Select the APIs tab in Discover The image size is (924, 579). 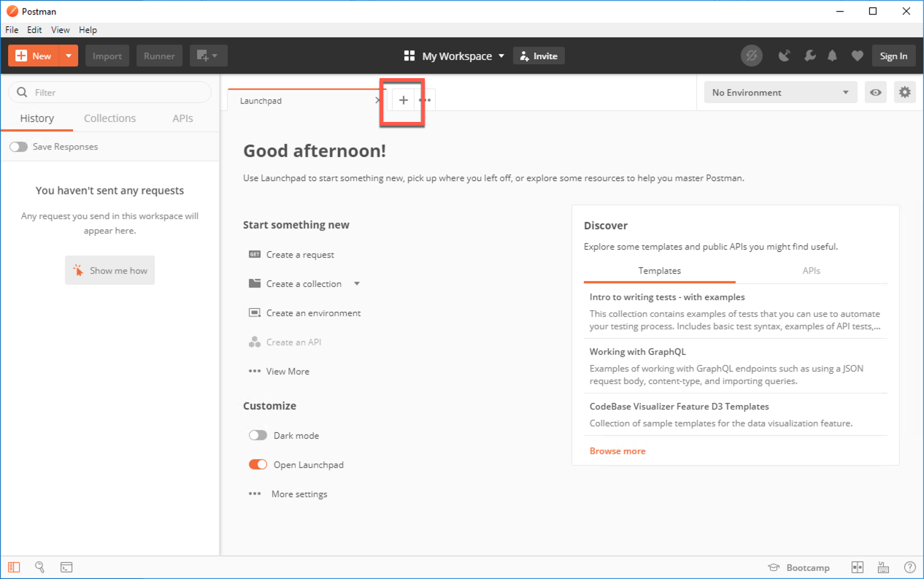point(812,271)
